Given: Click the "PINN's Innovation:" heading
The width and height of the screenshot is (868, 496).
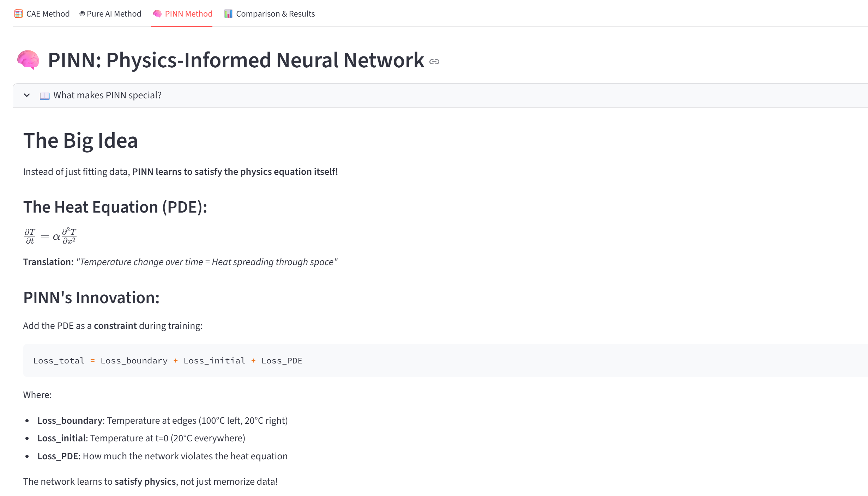Looking at the screenshot, I should point(91,298).
